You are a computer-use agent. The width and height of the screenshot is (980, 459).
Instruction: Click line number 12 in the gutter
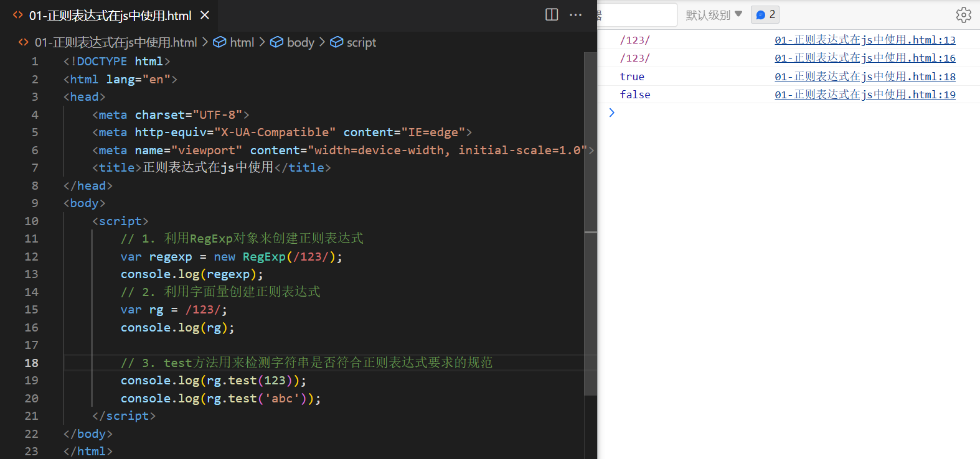click(31, 256)
